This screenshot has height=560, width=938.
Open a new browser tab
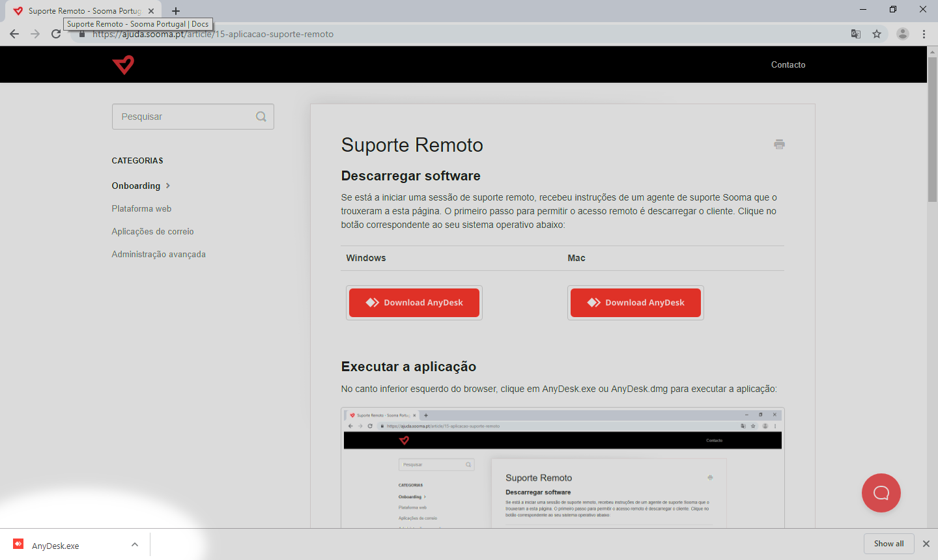click(x=176, y=11)
